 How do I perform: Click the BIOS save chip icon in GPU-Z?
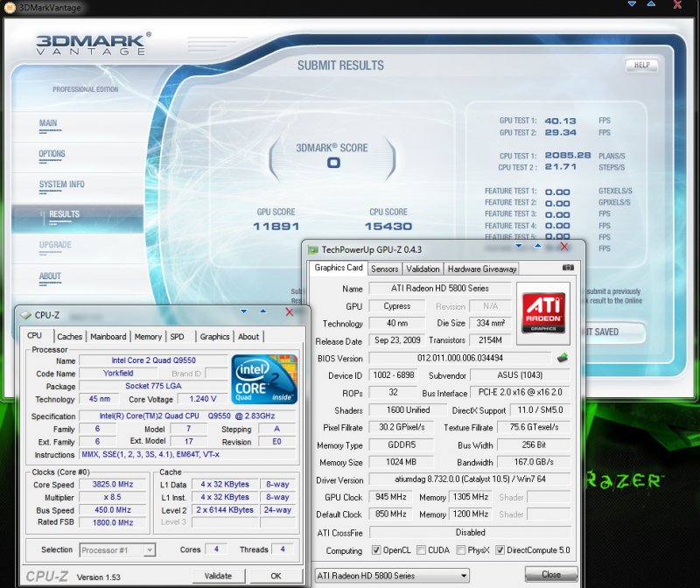click(x=563, y=358)
